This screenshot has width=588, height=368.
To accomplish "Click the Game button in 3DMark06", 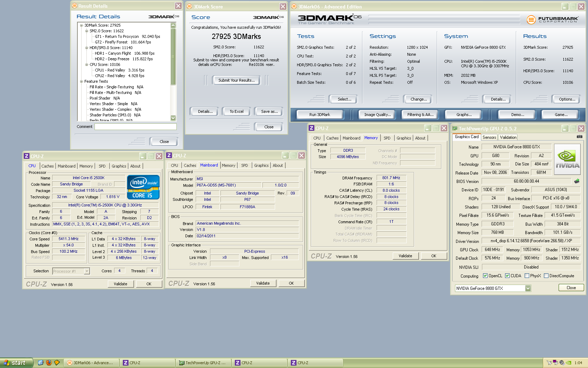I will [561, 115].
